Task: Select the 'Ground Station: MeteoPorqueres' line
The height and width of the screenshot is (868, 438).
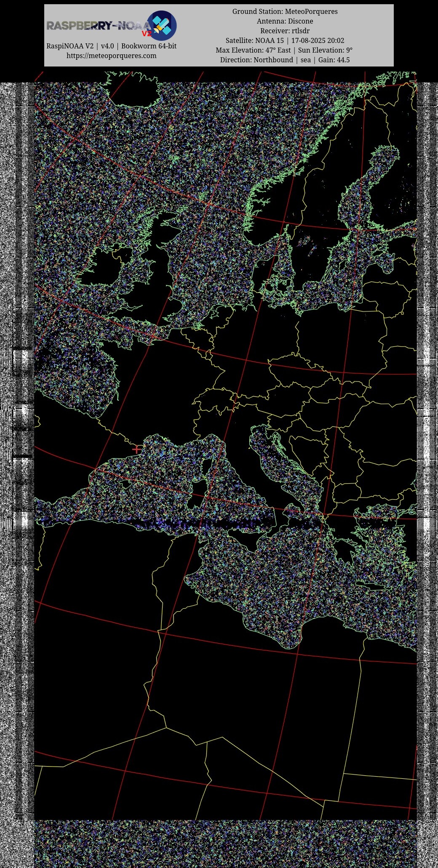Action: (285, 11)
